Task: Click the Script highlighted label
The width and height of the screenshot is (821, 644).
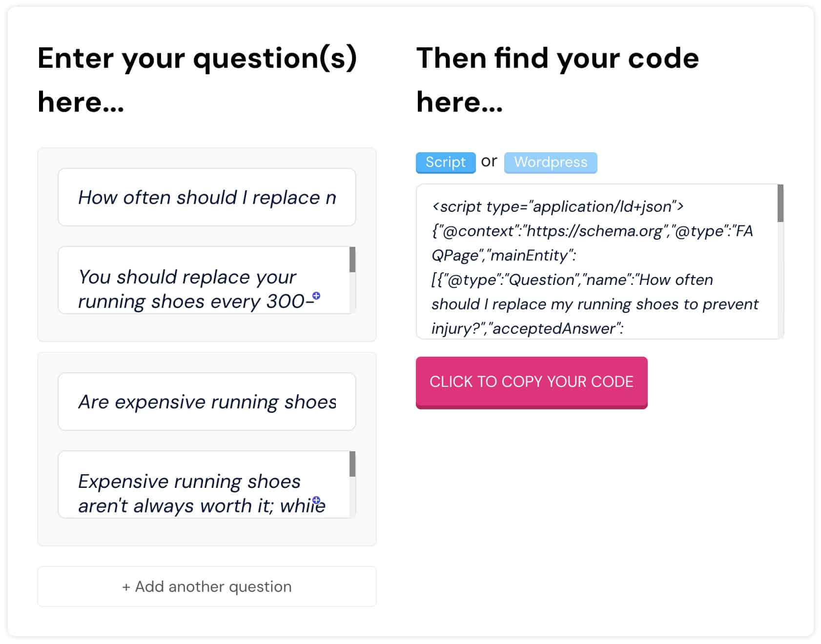Action: point(445,162)
